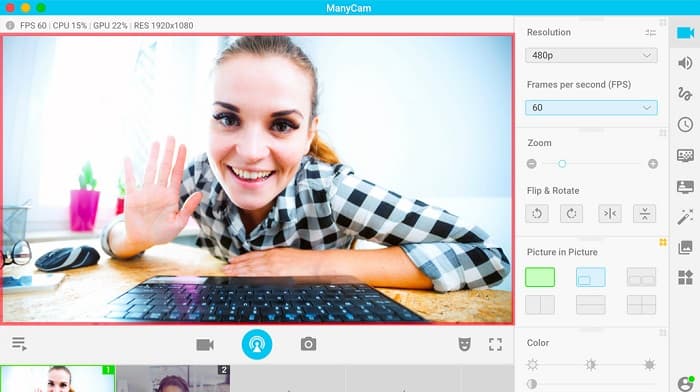Image resolution: width=700 pixels, height=392 pixels.
Task: Flip video horizontally
Action: click(610, 213)
